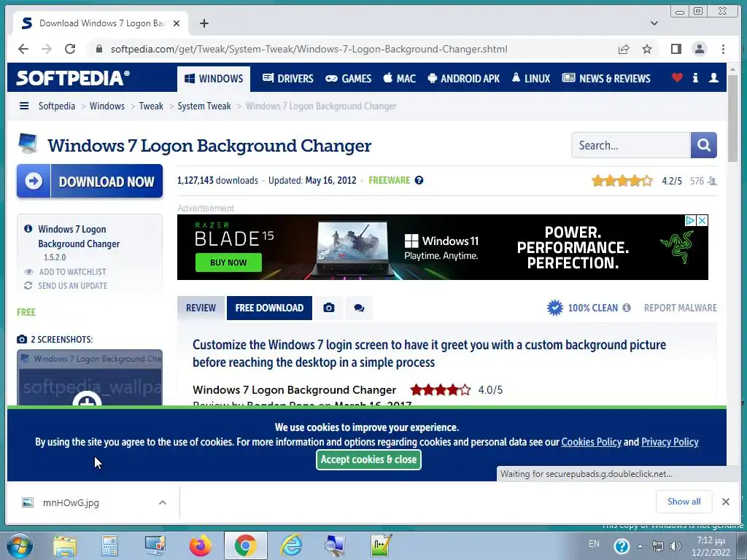Click the Search input field
Viewport: 747px width, 560px height.
pos(631,145)
